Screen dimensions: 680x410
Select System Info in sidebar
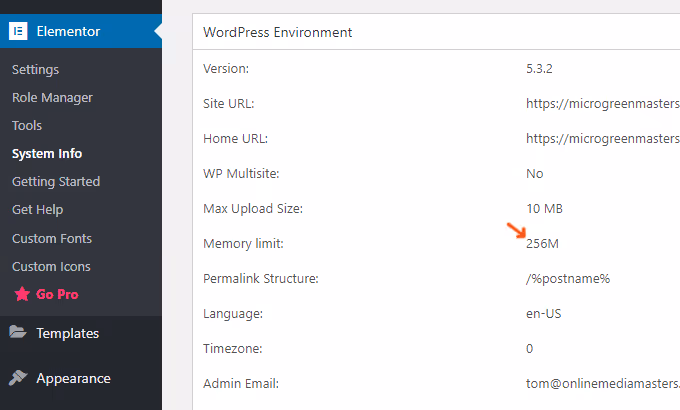point(47,154)
